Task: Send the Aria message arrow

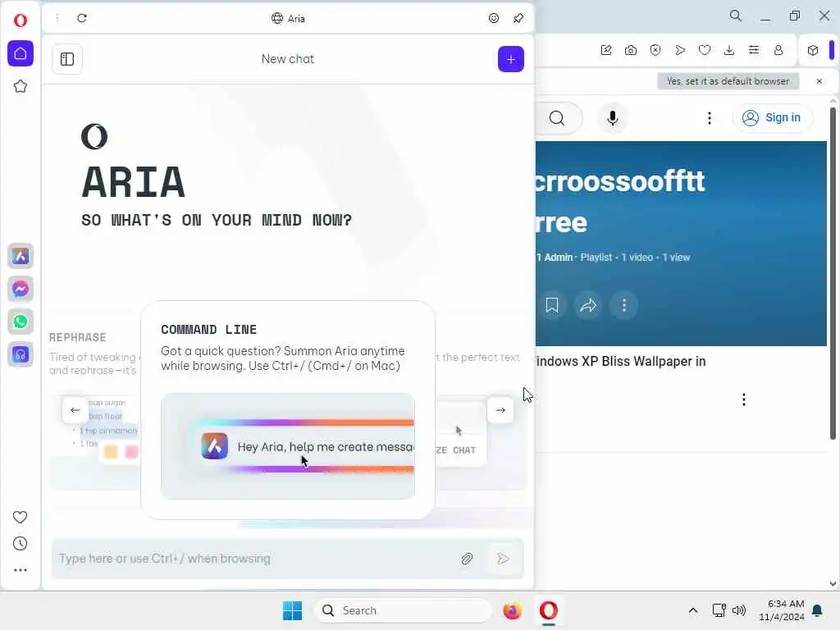Action: [503, 559]
